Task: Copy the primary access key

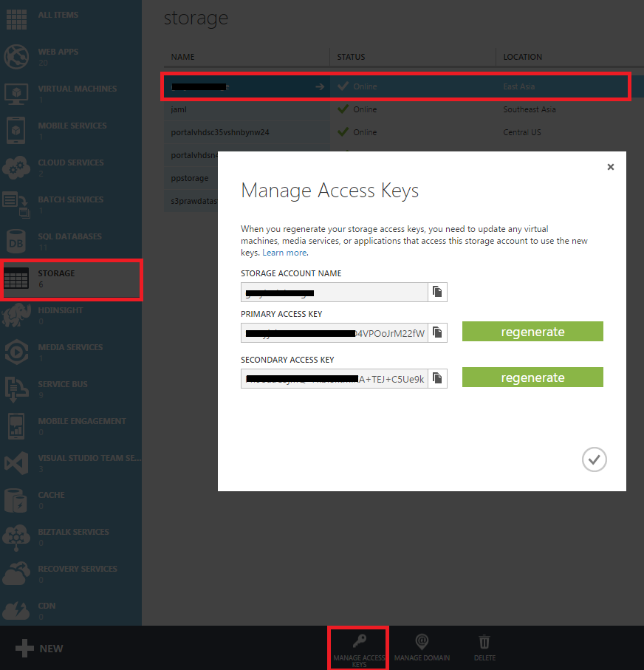Action: [437, 332]
